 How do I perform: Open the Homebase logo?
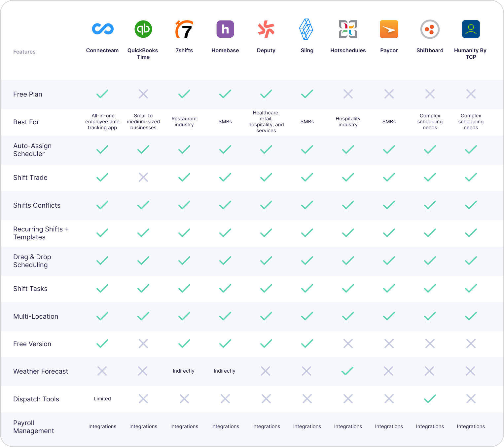(x=225, y=29)
